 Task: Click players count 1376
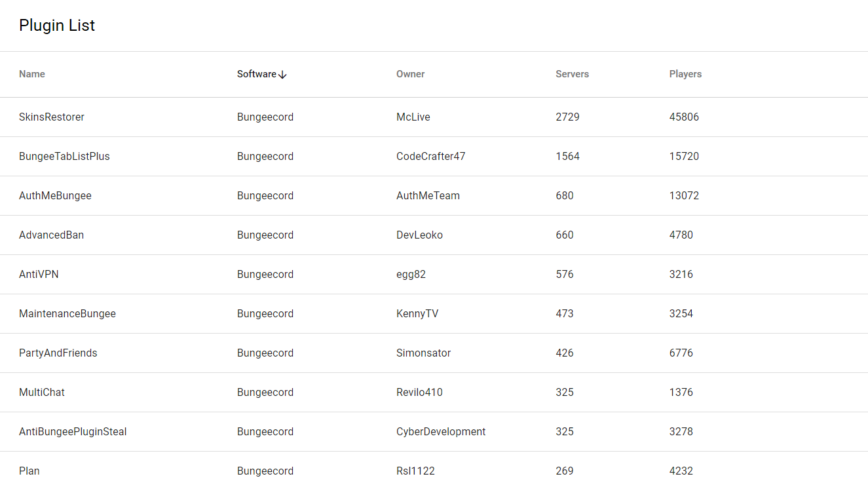click(x=681, y=393)
